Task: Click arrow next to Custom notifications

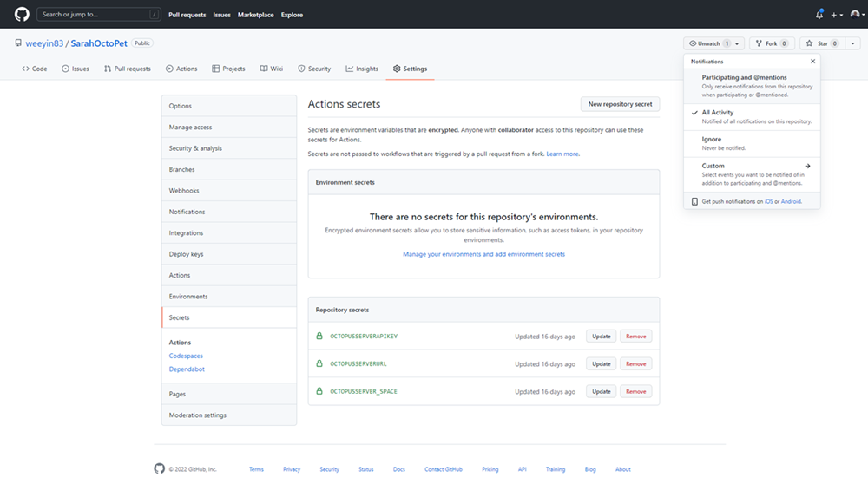Action: tap(807, 166)
